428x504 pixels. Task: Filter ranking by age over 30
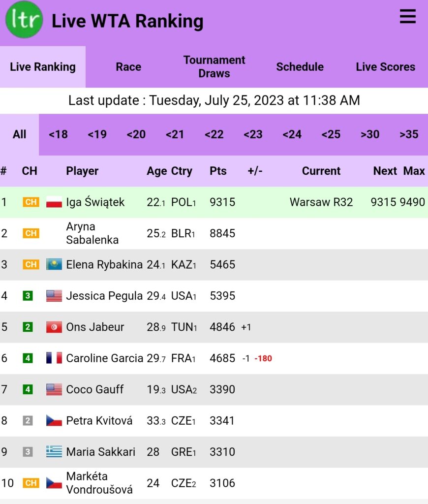370,134
